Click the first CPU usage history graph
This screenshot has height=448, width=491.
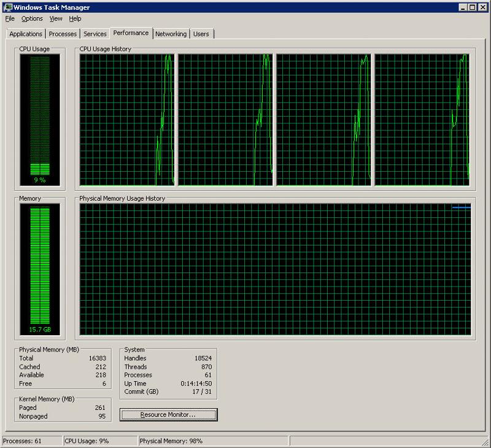click(x=127, y=120)
